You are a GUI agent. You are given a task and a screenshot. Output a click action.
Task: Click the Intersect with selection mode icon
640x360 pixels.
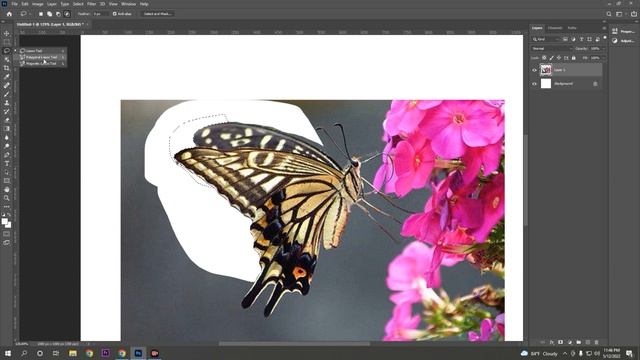point(67,14)
